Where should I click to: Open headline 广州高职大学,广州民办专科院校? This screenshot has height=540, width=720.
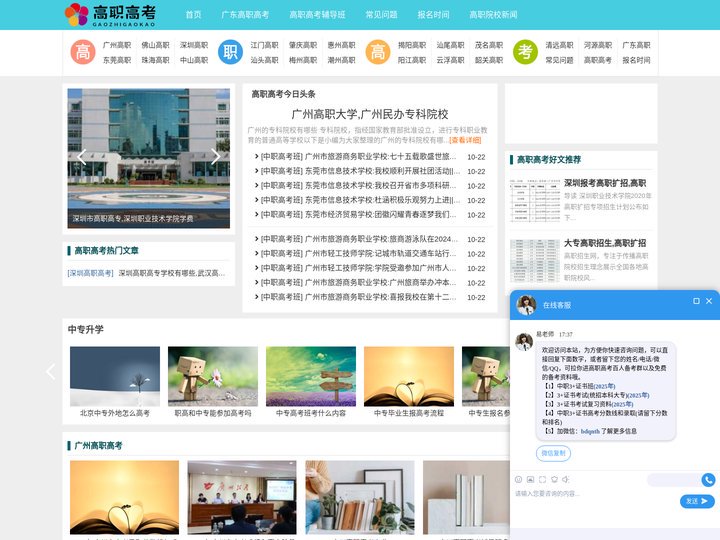pyautogui.click(x=370, y=114)
